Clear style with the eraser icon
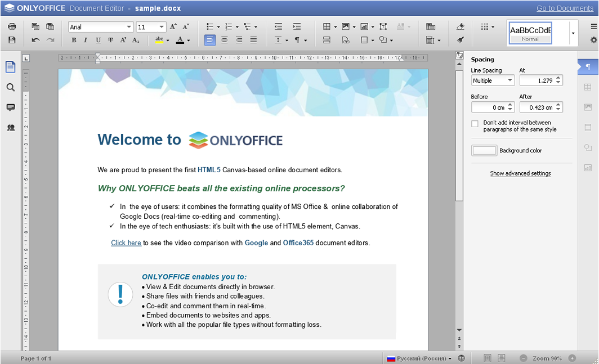 461,26
